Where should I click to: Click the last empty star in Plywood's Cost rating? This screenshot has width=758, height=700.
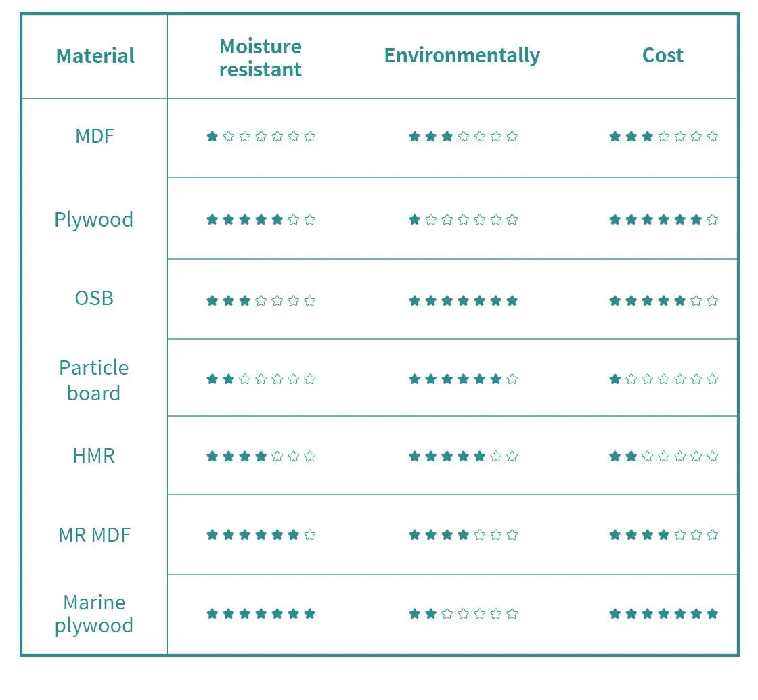point(712,219)
